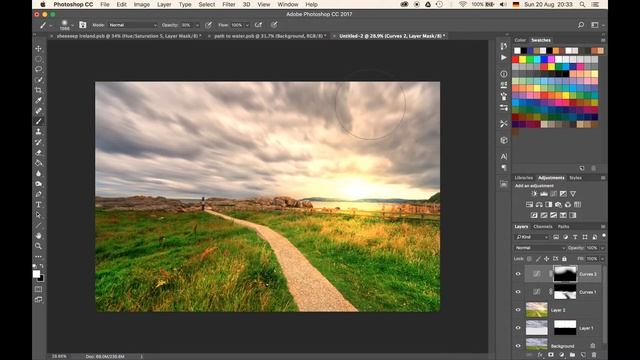Select the Path Selection tool
The height and width of the screenshot is (360, 640).
point(38,215)
